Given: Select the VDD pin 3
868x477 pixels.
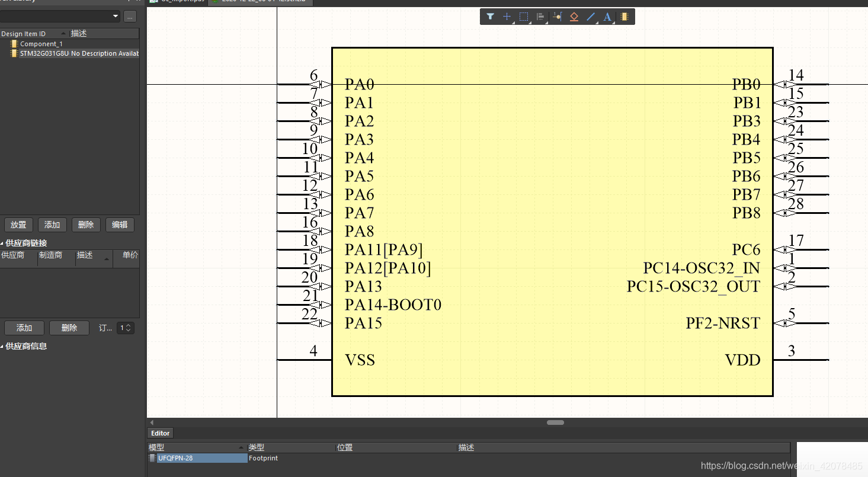Looking at the screenshot, I should pyautogui.click(x=800, y=359).
